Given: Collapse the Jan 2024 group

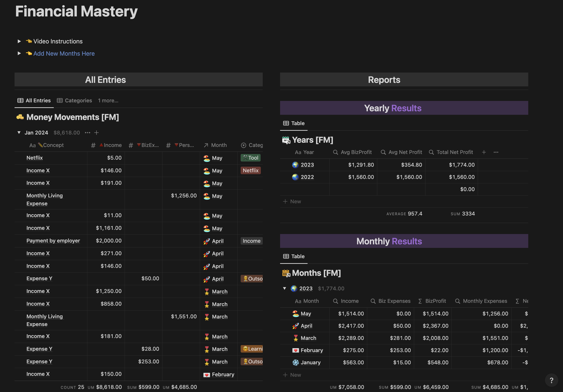Looking at the screenshot, I should (19, 133).
